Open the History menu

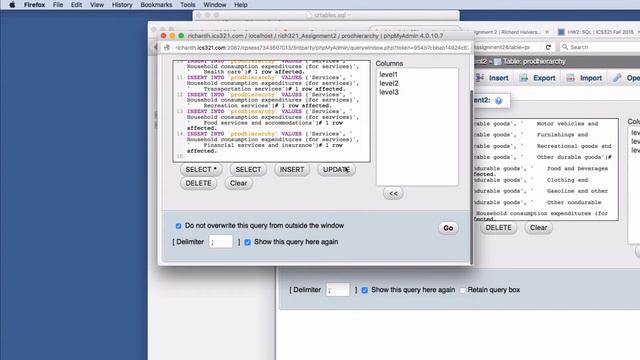tap(122, 5)
